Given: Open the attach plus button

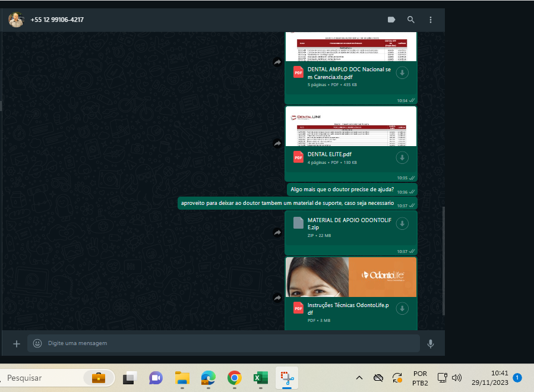Looking at the screenshot, I should tap(17, 344).
